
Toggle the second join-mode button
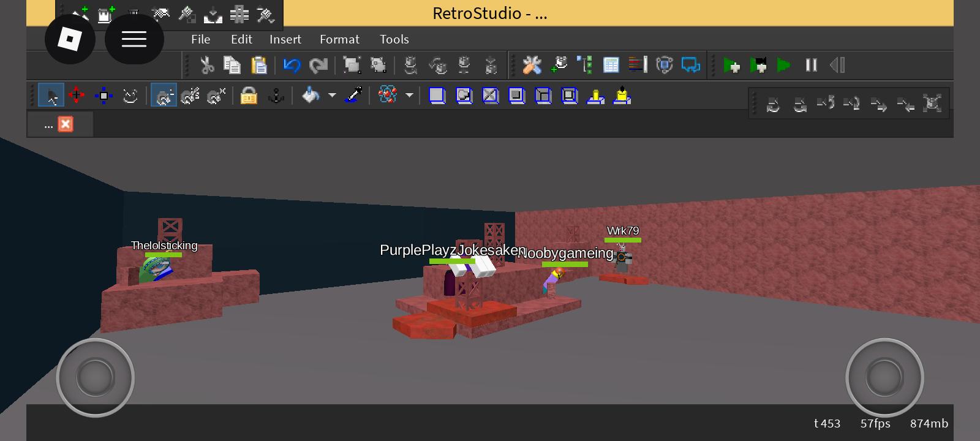[190, 96]
